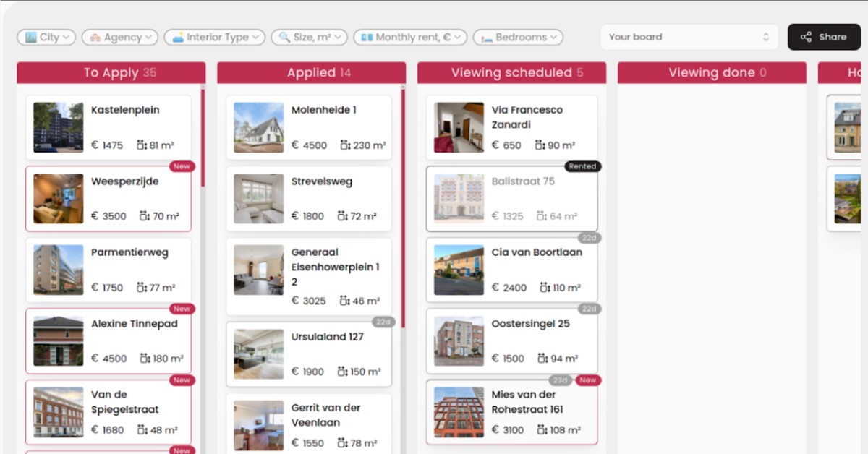Select the Applied column header
This screenshot has width=868, height=454.
click(x=311, y=72)
